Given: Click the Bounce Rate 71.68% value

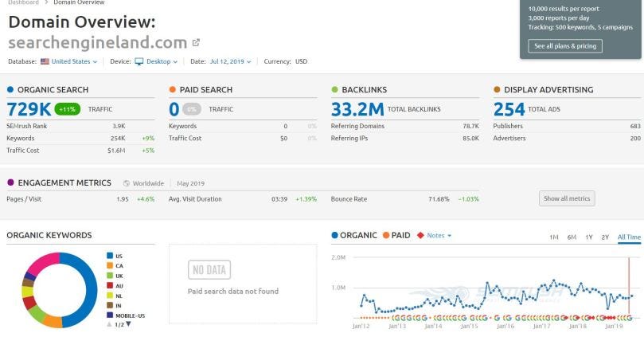Looking at the screenshot, I should 439,199.
